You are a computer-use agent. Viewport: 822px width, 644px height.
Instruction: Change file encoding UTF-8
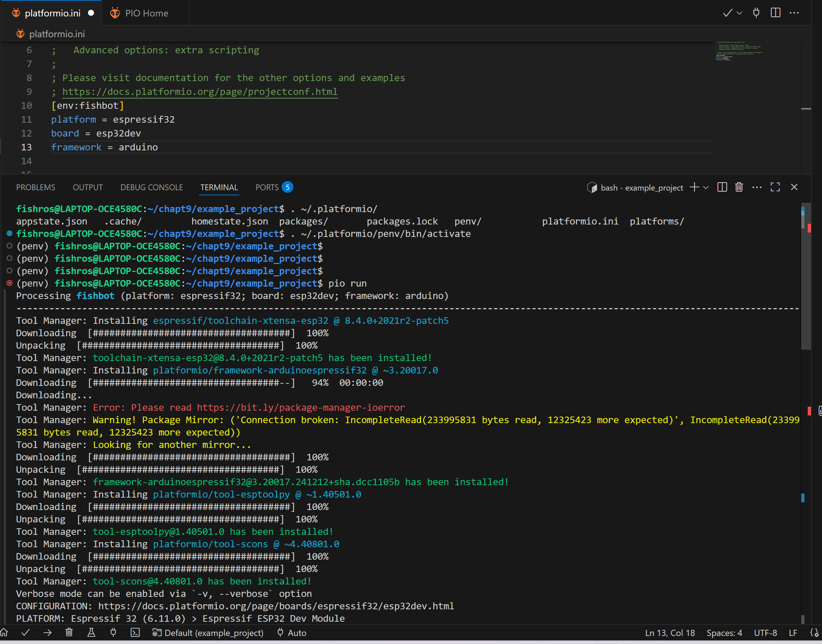(765, 633)
